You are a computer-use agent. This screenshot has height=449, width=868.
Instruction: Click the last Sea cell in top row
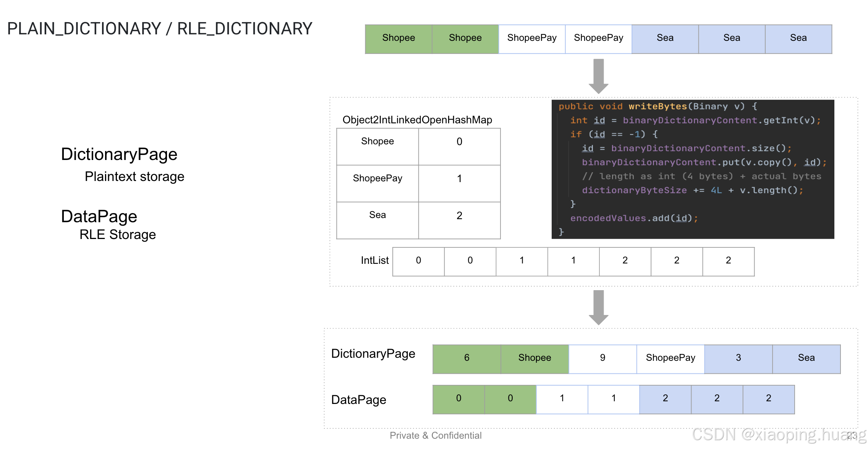click(x=798, y=38)
